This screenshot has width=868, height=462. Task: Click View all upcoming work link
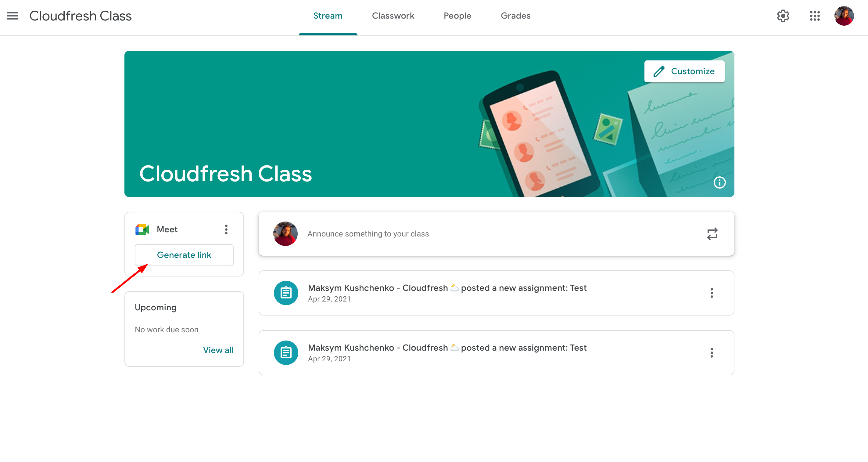pyautogui.click(x=219, y=350)
